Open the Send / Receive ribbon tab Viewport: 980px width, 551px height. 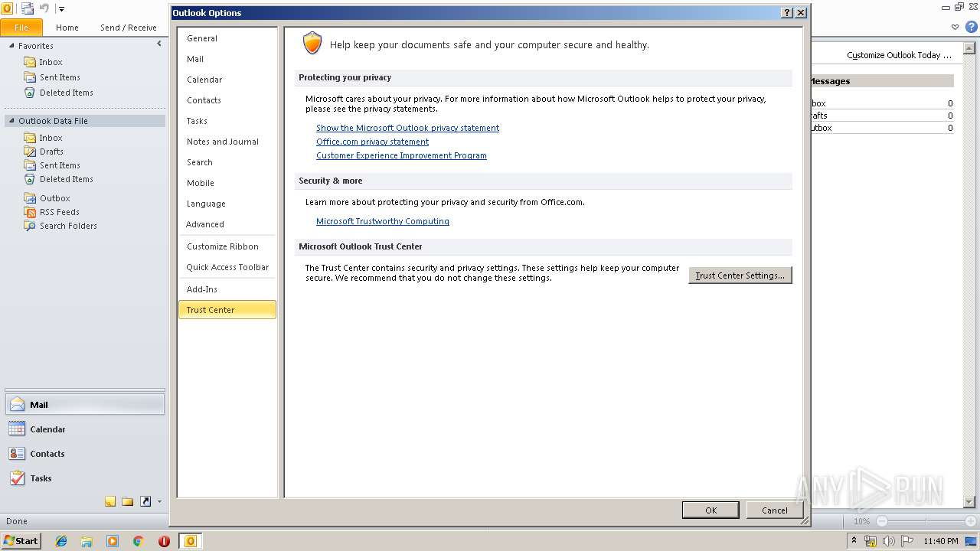(x=129, y=28)
